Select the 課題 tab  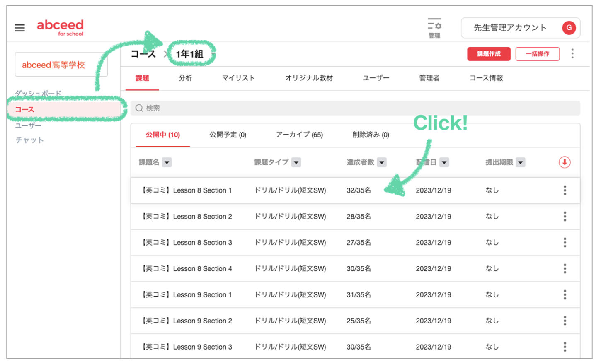pos(142,78)
